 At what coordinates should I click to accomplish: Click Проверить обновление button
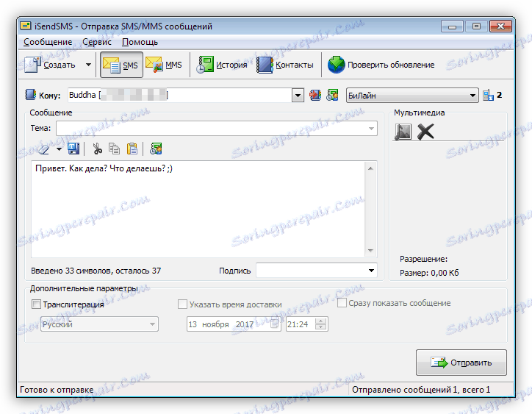381,65
